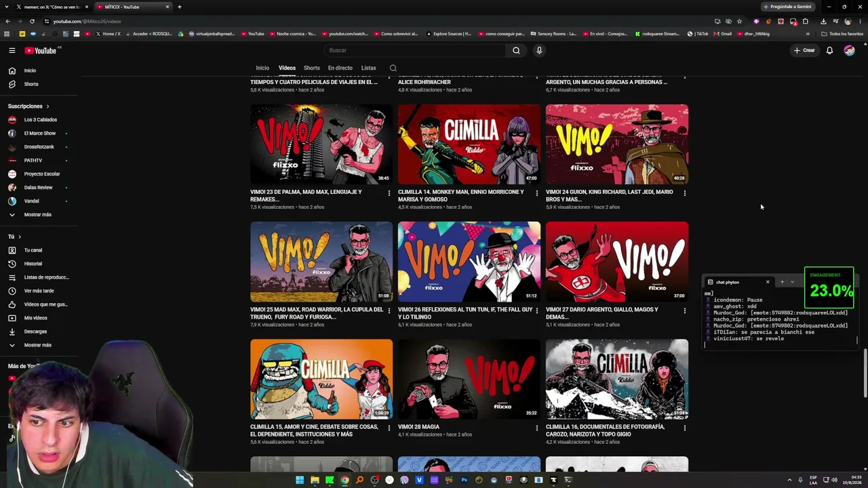Image resolution: width=868 pixels, height=488 pixels.
Task: Open options menu for VIMO! 28 MAGIA video
Action: 536,428
